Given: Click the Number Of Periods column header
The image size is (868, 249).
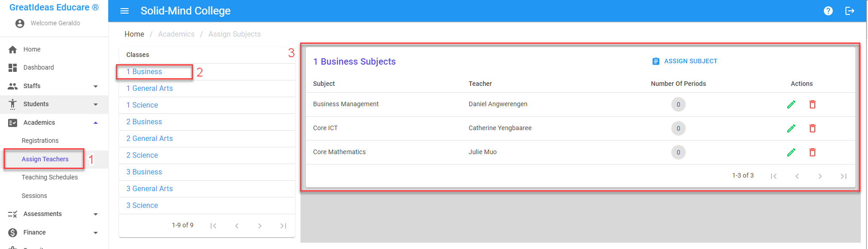Looking at the screenshot, I should (679, 84).
